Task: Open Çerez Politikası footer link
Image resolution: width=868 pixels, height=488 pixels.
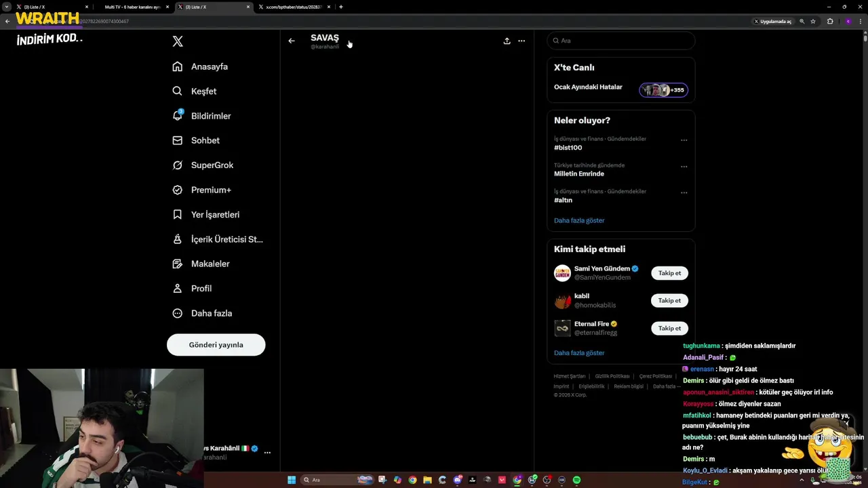Action: pos(656,376)
